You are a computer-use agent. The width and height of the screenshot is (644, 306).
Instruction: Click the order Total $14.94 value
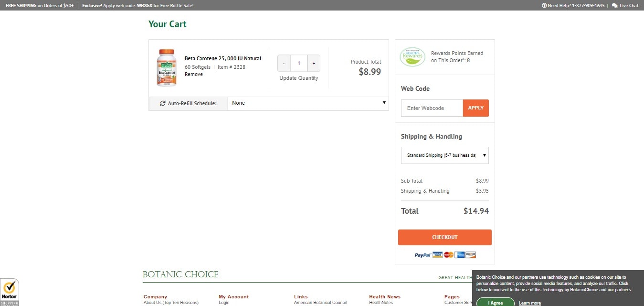click(x=476, y=211)
